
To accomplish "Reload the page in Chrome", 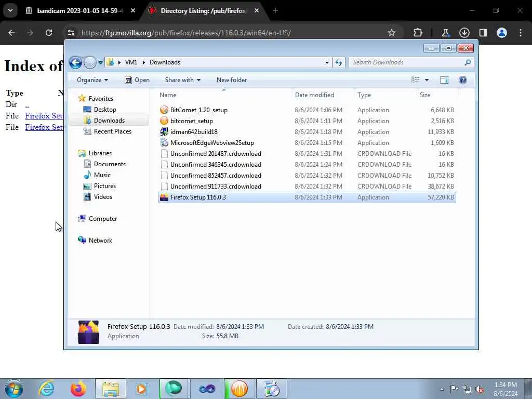I will [49, 33].
